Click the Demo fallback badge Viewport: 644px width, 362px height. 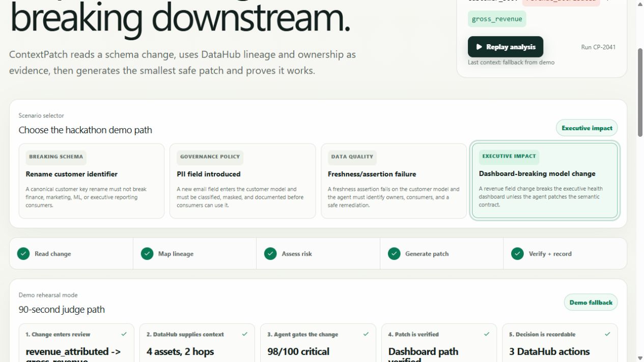click(591, 303)
